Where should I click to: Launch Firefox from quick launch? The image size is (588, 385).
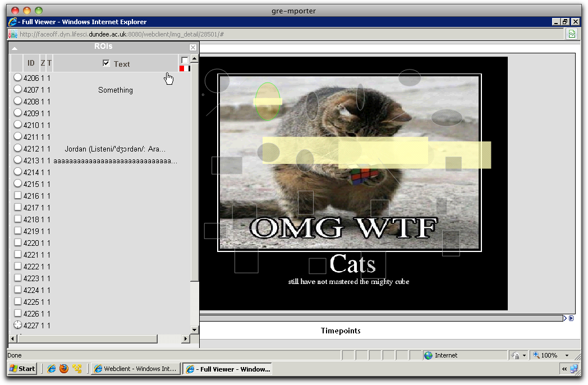(x=64, y=369)
